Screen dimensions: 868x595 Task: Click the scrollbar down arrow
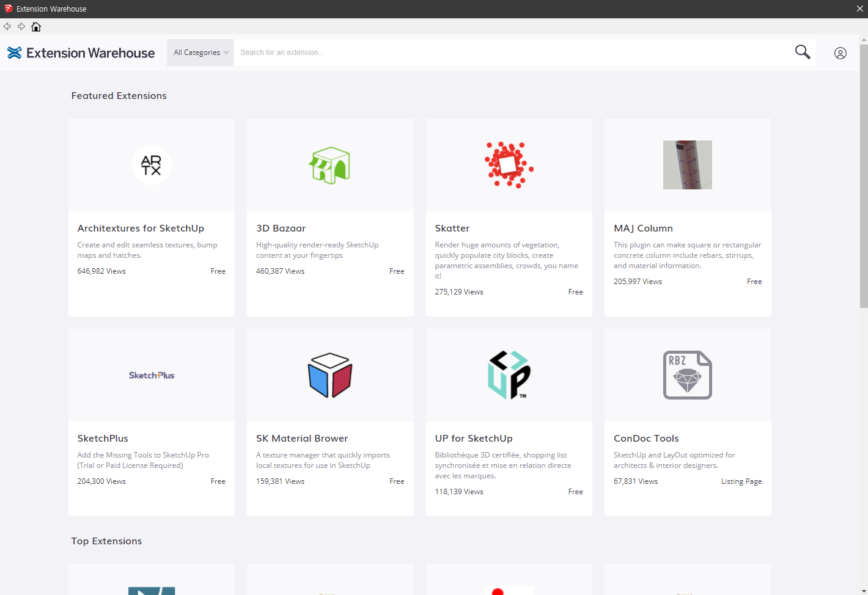864,591
